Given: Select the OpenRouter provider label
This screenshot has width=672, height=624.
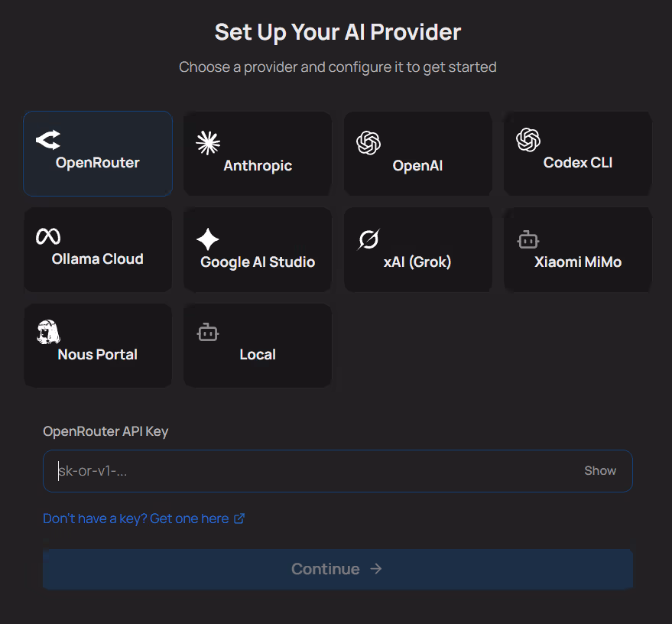Looking at the screenshot, I should (x=98, y=163).
